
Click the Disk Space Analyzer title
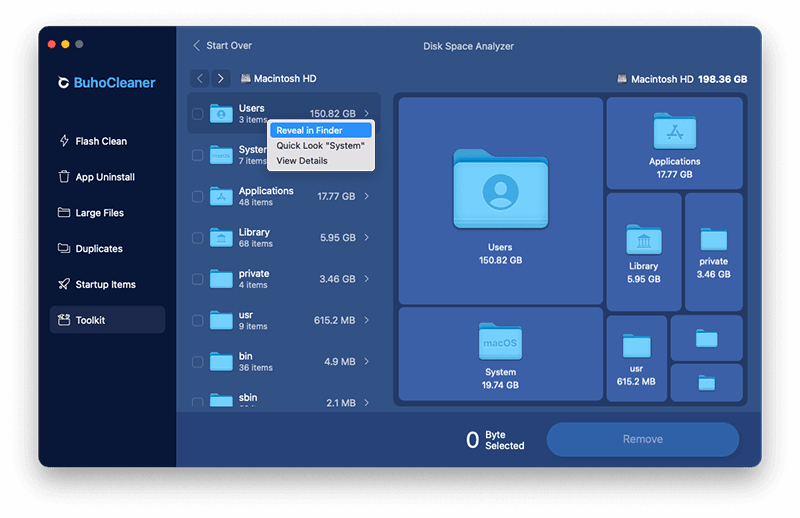(x=468, y=46)
